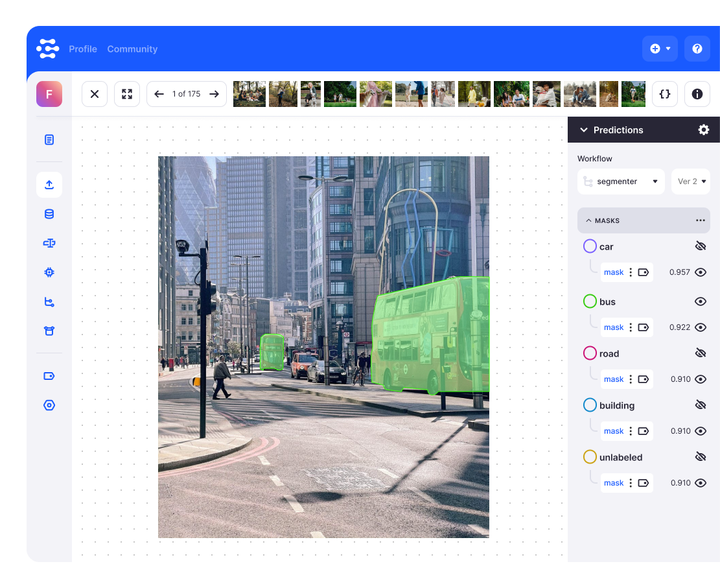Click the info icon in toolbar
This screenshot has width=720, height=588.
pyautogui.click(x=697, y=94)
